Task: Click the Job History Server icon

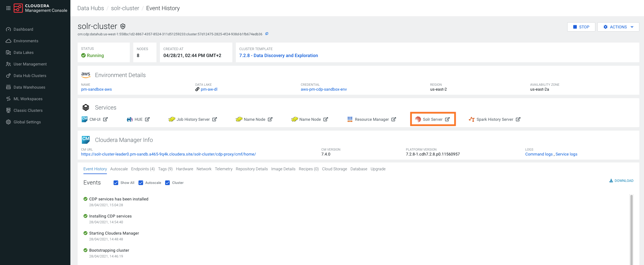Action: tap(172, 119)
